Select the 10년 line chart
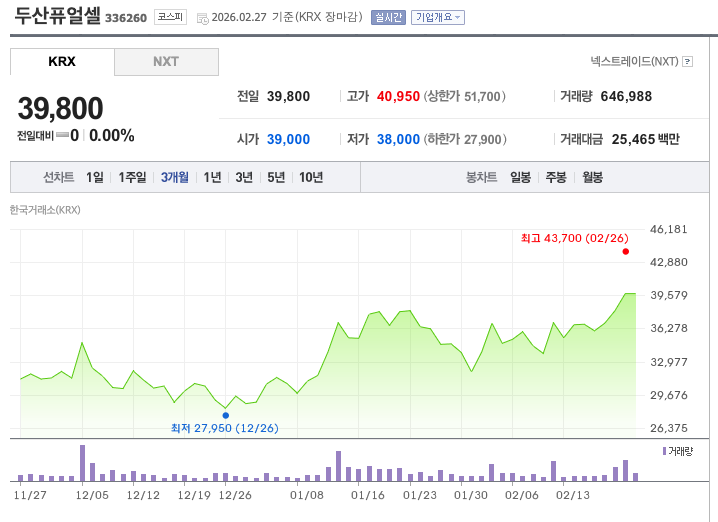 coord(311,177)
